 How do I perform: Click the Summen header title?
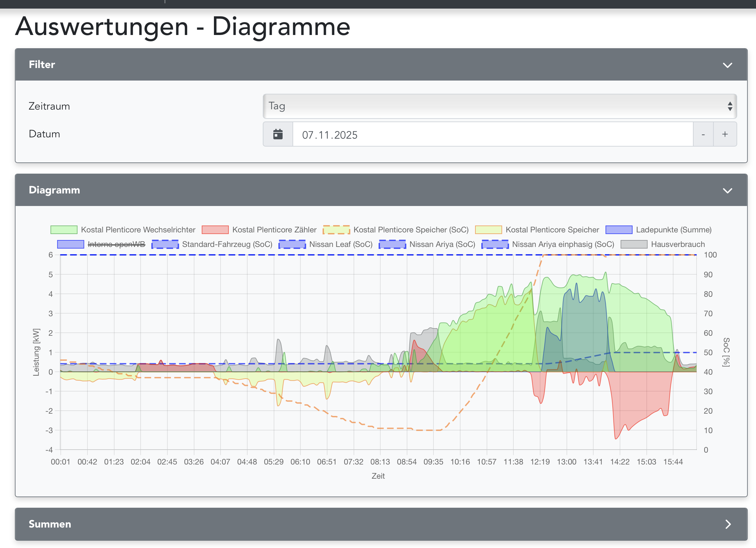tap(50, 524)
